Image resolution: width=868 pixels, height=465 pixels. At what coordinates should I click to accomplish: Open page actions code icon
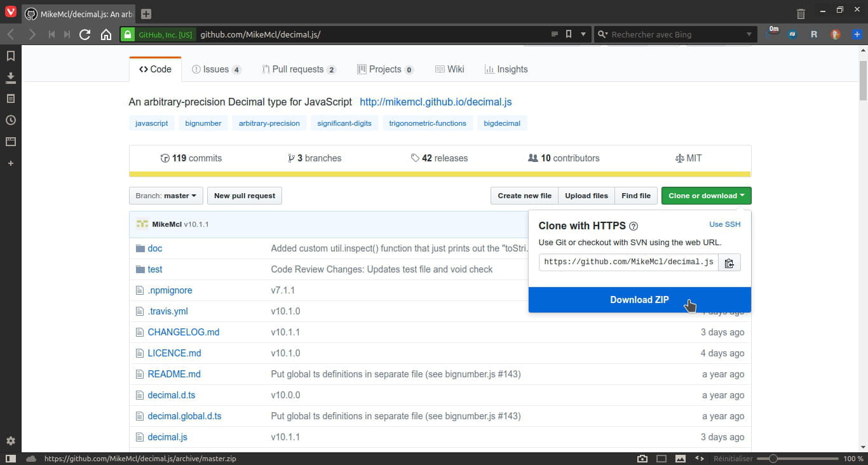(700, 459)
